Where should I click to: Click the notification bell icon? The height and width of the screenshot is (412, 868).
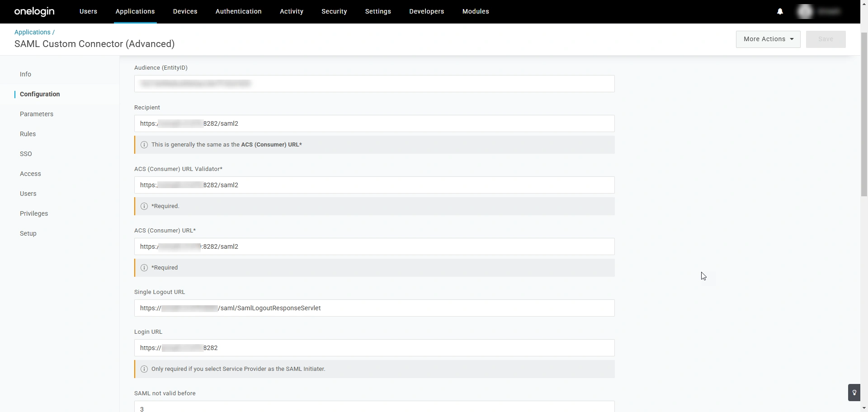pyautogui.click(x=780, y=12)
